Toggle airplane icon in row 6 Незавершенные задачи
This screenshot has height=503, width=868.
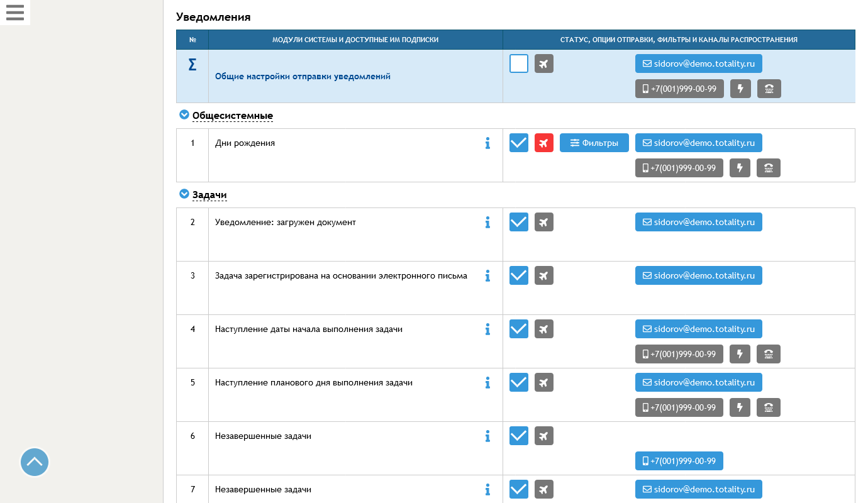pos(544,436)
